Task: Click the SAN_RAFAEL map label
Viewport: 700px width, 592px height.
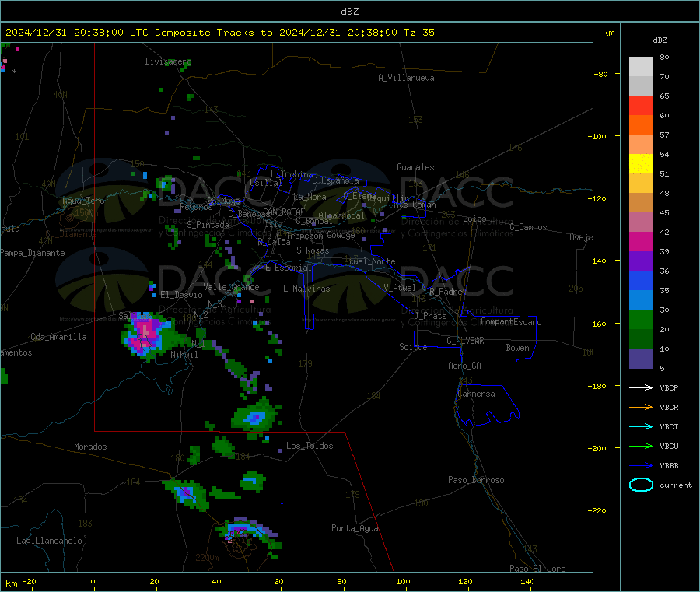Action: [285, 212]
